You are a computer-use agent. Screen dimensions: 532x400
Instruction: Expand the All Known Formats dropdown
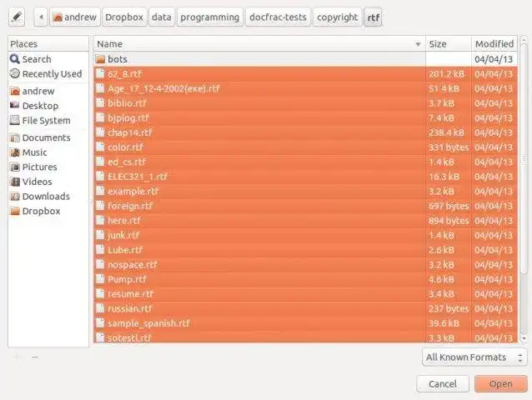(474, 357)
